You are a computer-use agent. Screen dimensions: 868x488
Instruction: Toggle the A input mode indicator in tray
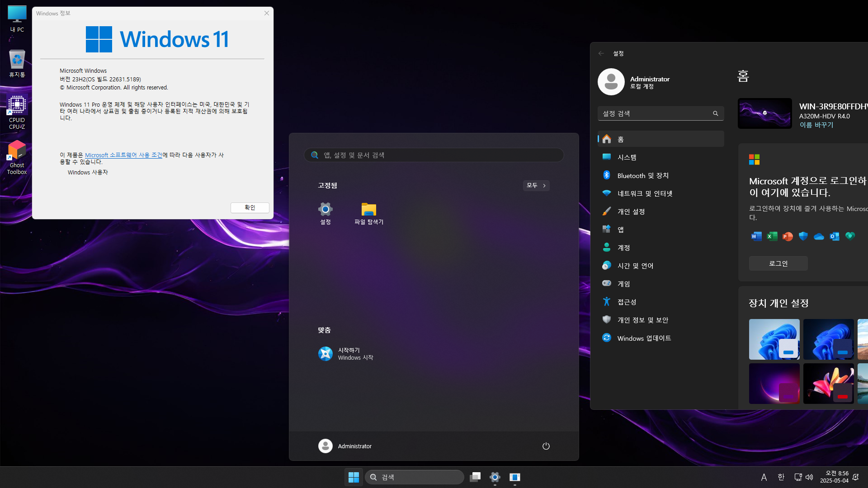764,477
